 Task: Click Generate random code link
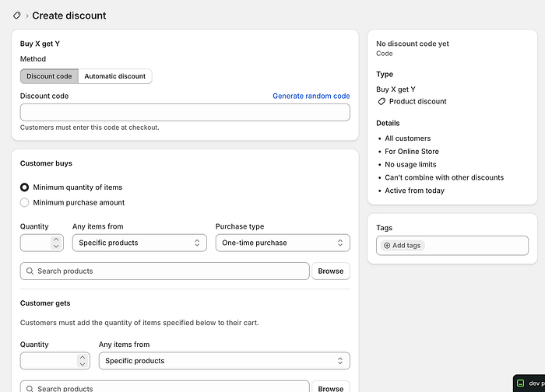point(311,96)
